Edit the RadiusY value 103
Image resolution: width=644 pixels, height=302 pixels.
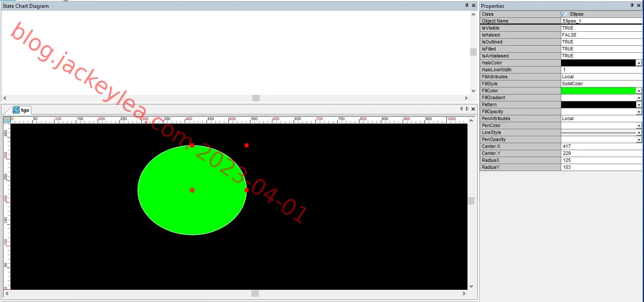[x=601, y=167]
